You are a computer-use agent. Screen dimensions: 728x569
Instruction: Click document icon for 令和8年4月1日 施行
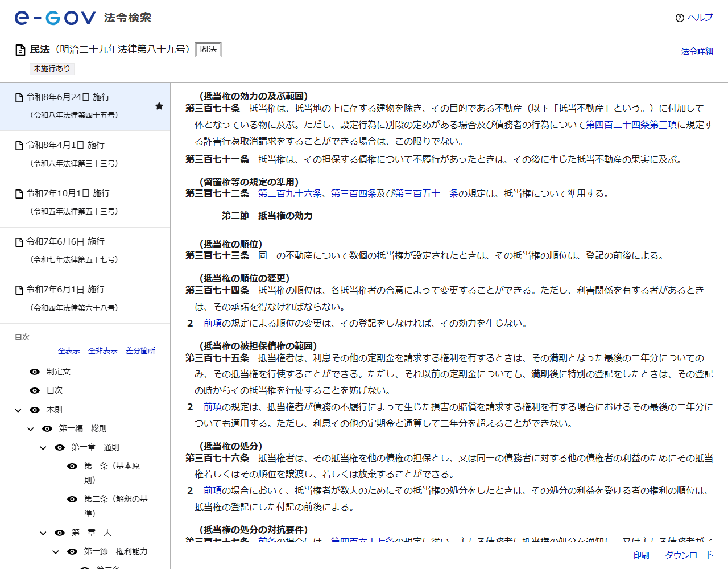pyautogui.click(x=19, y=146)
